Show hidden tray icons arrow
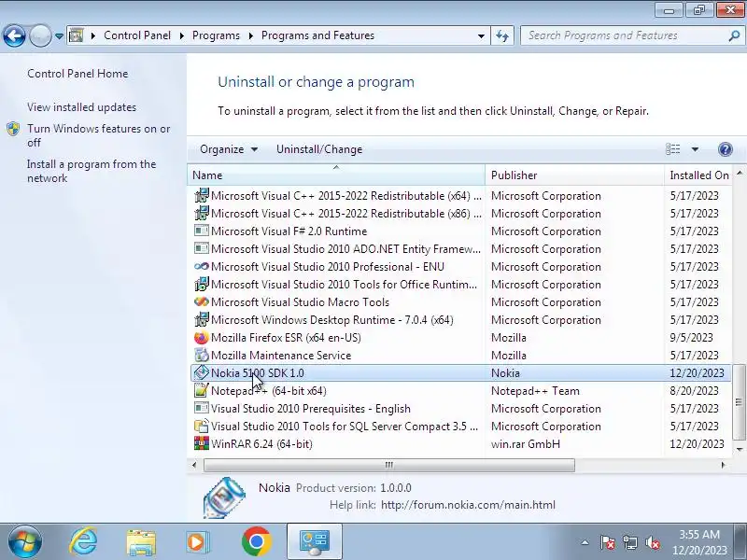 (x=585, y=542)
